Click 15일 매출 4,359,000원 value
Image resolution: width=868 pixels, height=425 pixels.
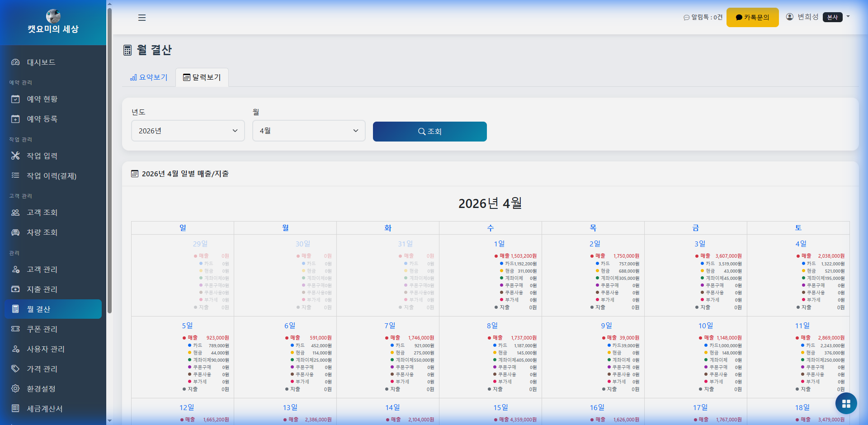click(524, 420)
